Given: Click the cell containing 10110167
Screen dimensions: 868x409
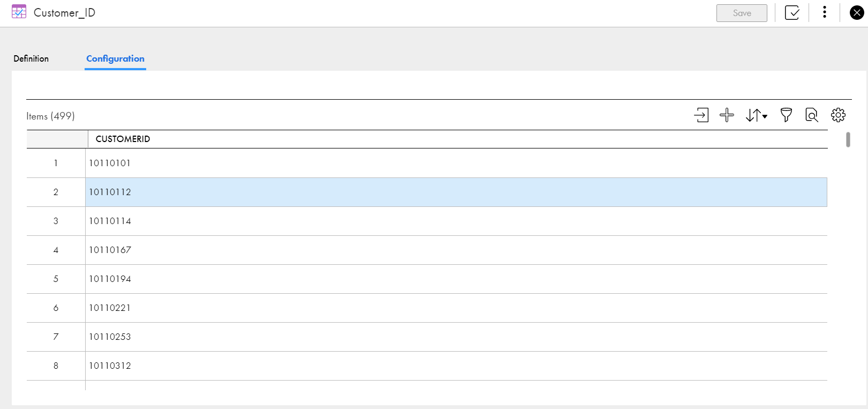Looking at the screenshot, I should point(456,250).
